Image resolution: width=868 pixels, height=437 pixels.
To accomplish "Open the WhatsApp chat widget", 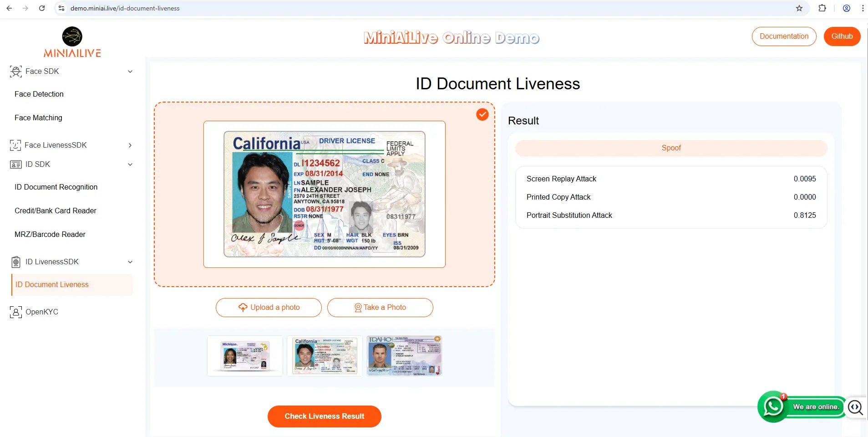I will click(772, 406).
